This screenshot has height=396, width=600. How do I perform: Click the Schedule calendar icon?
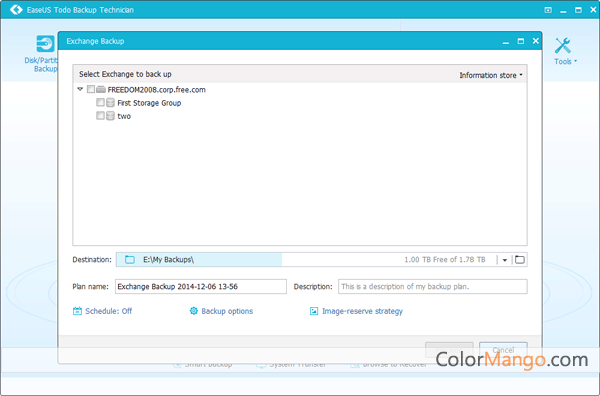coord(77,311)
